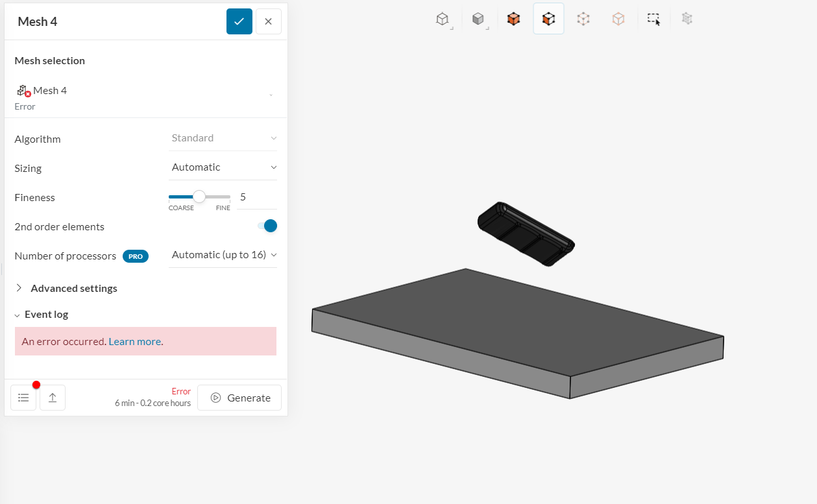817x504 pixels.
Task: Click the Generate button
Action: pos(239,397)
